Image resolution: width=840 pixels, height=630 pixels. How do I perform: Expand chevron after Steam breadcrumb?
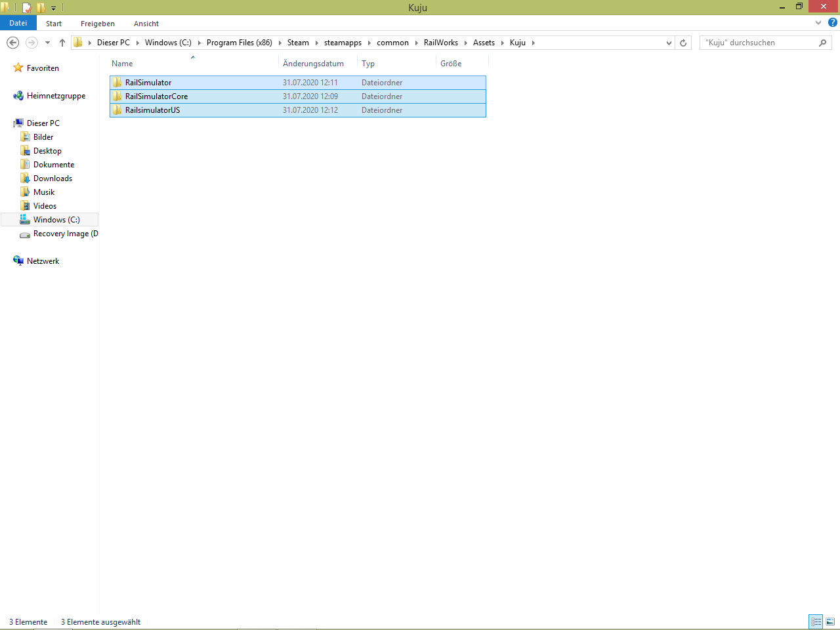(x=317, y=43)
